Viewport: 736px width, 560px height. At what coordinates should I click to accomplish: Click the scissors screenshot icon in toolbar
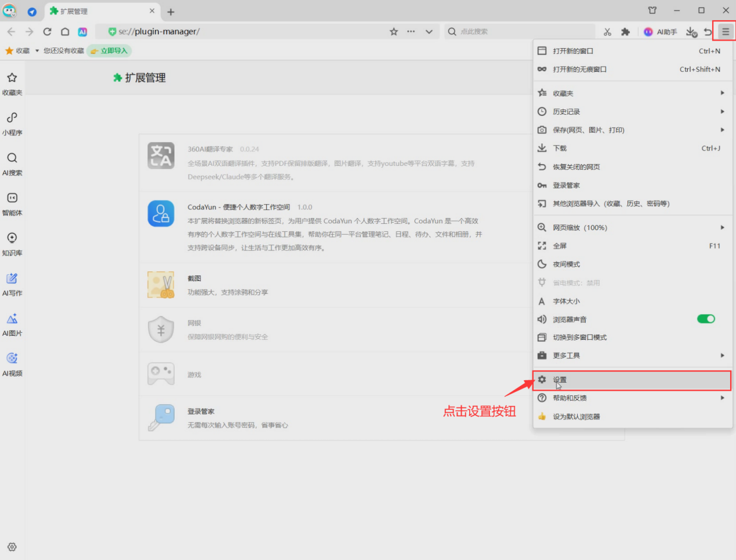click(x=607, y=32)
